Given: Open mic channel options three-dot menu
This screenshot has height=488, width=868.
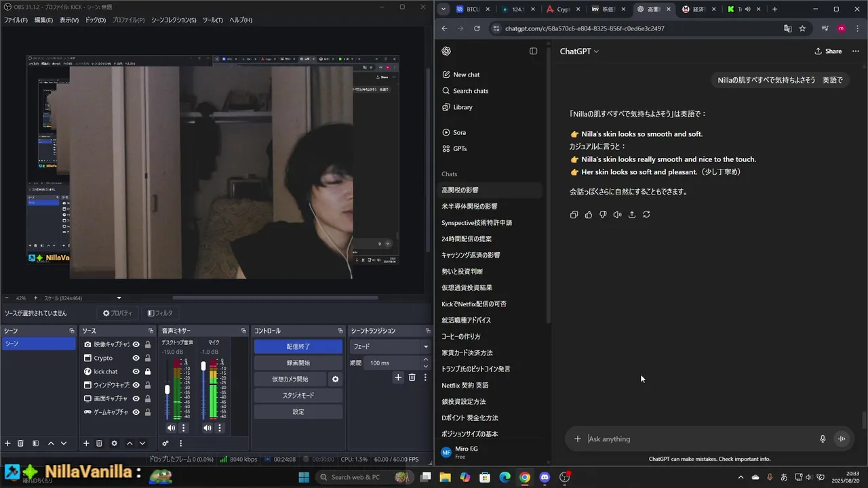Looking at the screenshot, I should (x=220, y=428).
